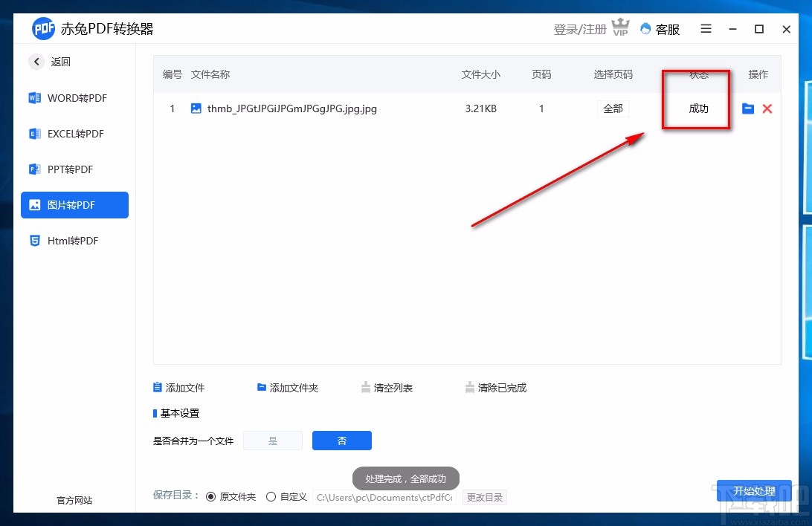The height and width of the screenshot is (526, 812).
Task: Open the converted file's output folder icon
Action: pyautogui.click(x=747, y=108)
